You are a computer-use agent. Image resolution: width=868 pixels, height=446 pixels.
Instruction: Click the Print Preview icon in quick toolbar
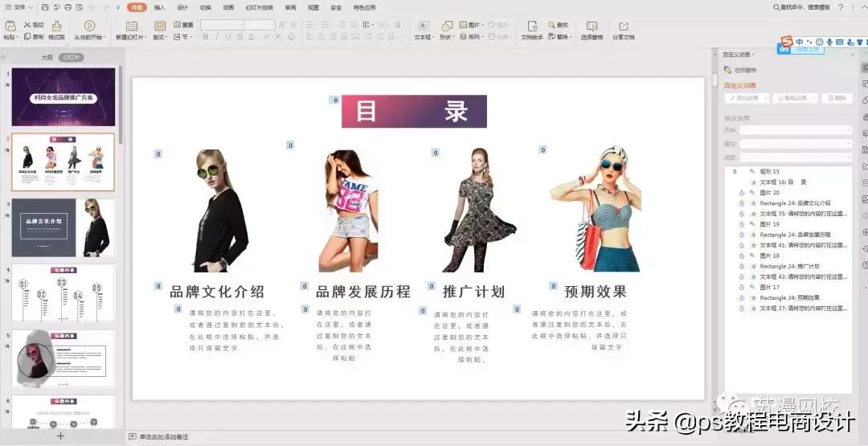pyautogui.click(x=79, y=8)
